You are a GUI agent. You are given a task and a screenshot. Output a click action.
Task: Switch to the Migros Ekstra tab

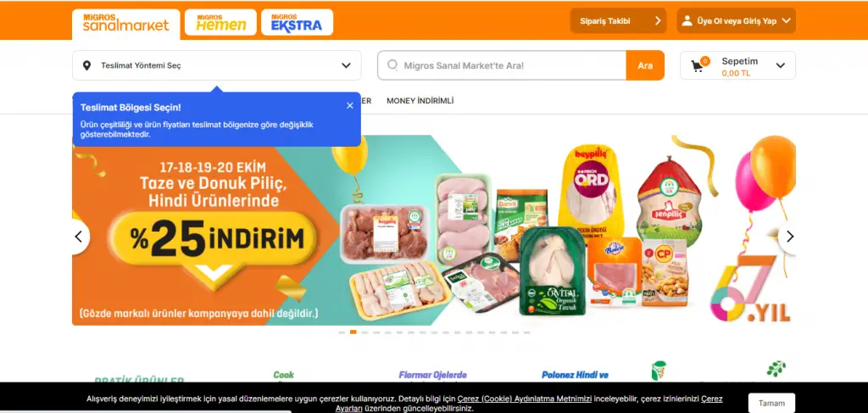click(x=298, y=23)
